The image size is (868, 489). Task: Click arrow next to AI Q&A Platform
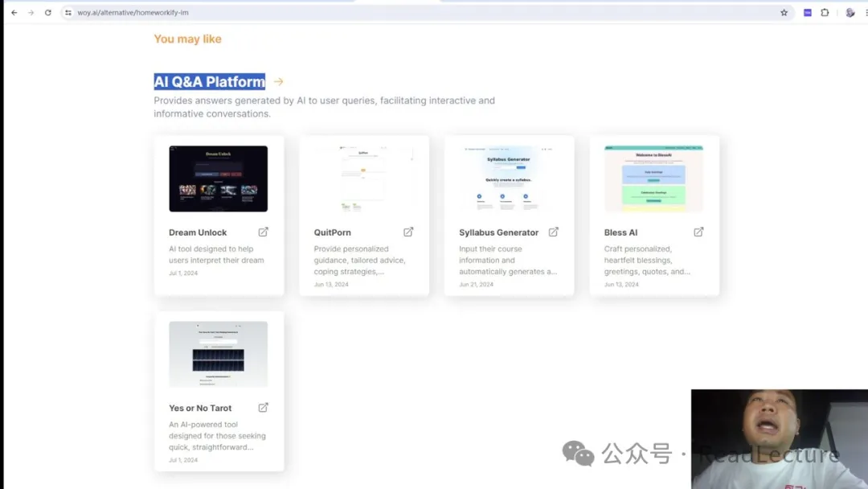(278, 82)
